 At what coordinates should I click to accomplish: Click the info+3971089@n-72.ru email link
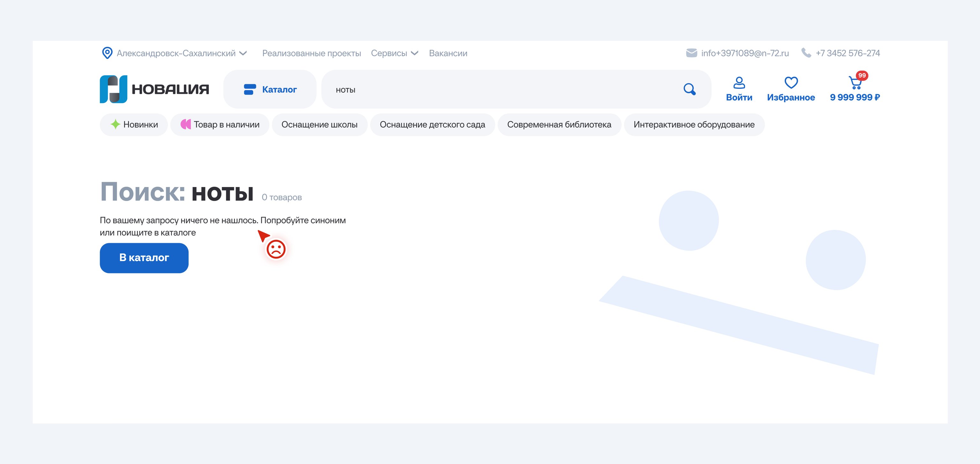pos(745,53)
